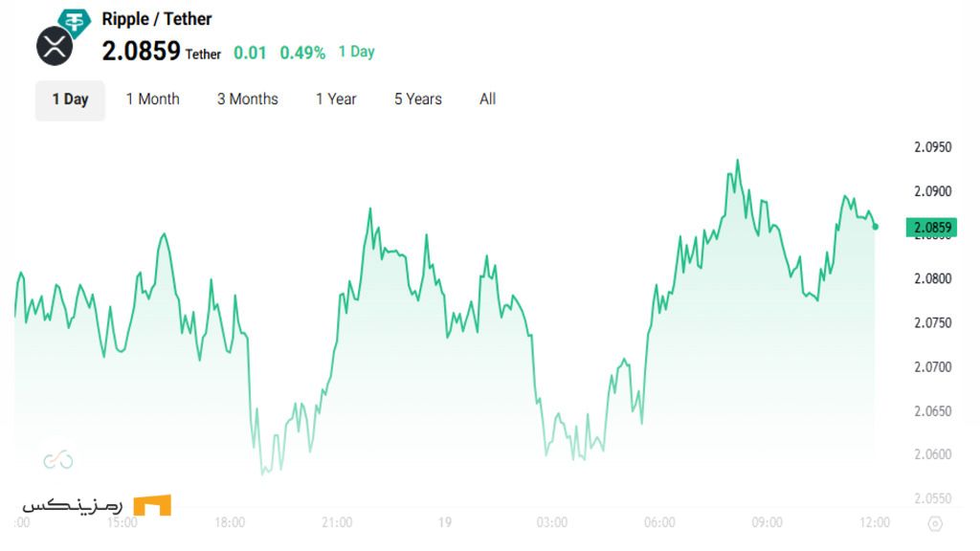Select the All timeframe tab
This screenshot has height=551, width=980.
488,99
